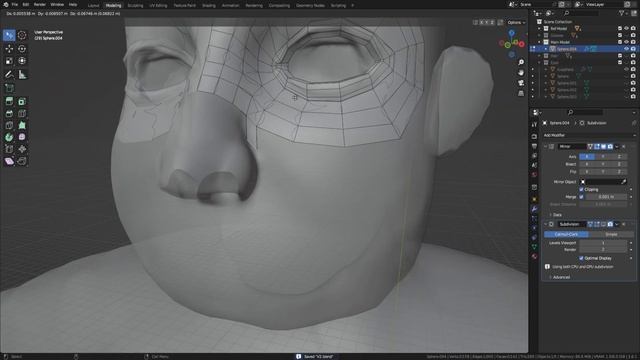Hide Ref Model collection in viewport

[626, 29]
